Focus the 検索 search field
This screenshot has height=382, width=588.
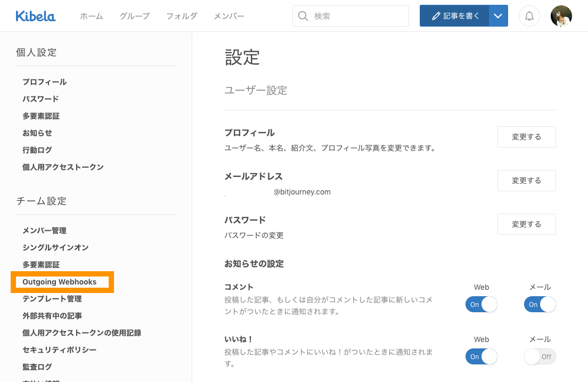357,16
